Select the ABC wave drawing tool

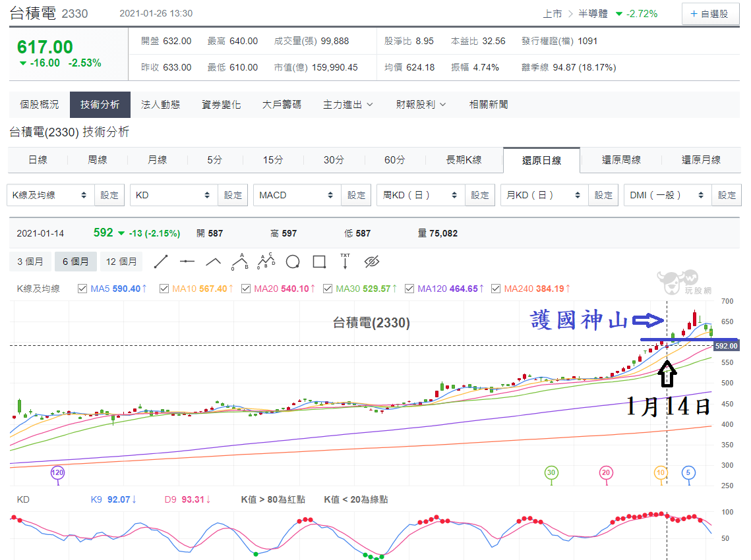(x=240, y=262)
